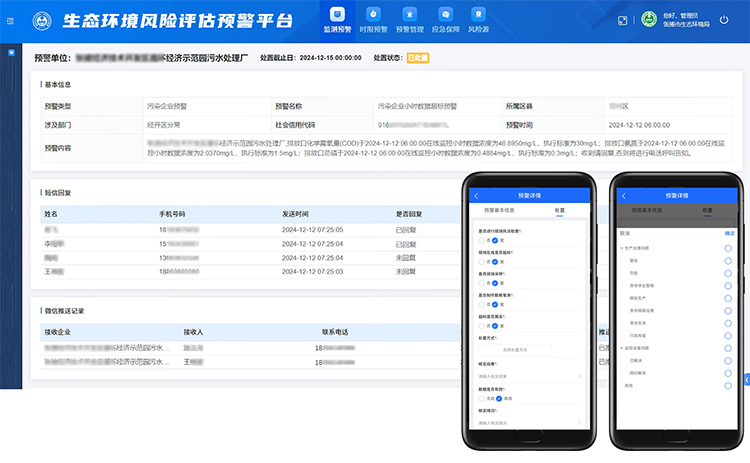Image resolution: width=750 pixels, height=463 pixels.
Task: Select the 警告 option circle
Action: (x=728, y=261)
